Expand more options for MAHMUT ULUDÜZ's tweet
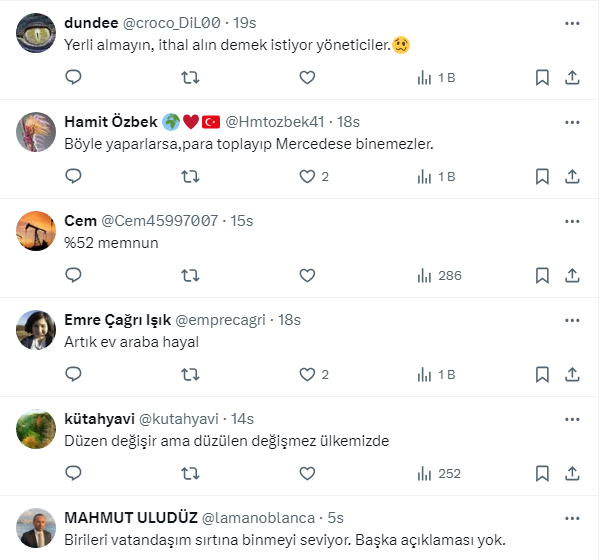 pyautogui.click(x=572, y=517)
